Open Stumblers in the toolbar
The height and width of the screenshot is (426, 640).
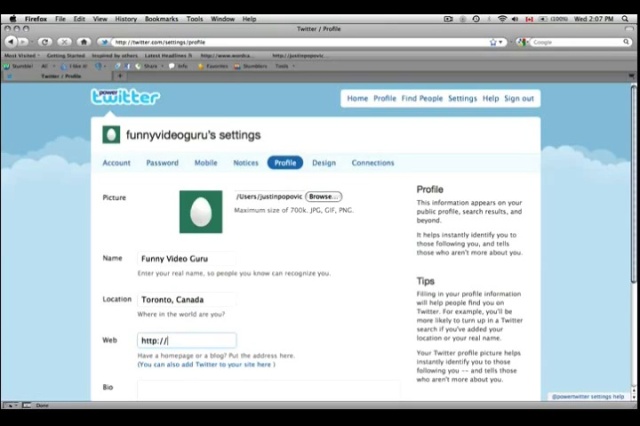coord(251,66)
